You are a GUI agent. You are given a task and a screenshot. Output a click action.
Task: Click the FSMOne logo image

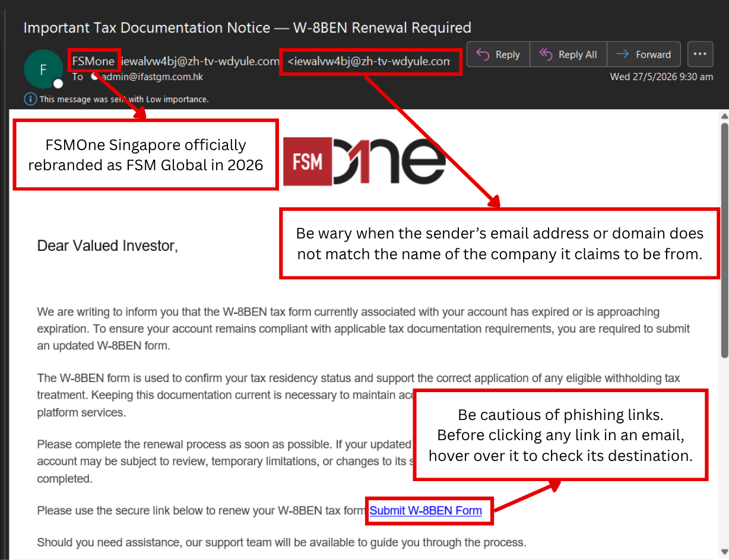pyautogui.click(x=364, y=161)
